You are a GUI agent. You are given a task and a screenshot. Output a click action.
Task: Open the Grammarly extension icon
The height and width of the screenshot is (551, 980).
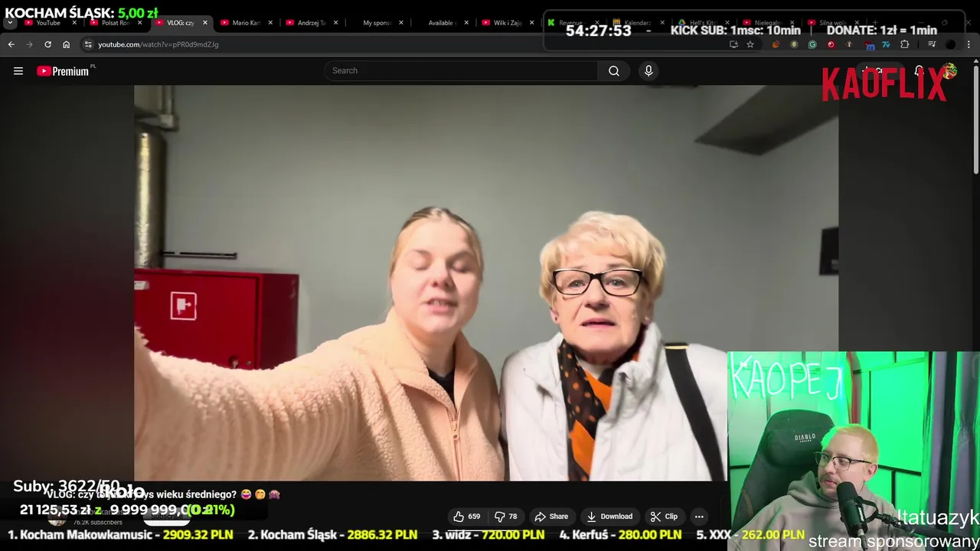812,44
